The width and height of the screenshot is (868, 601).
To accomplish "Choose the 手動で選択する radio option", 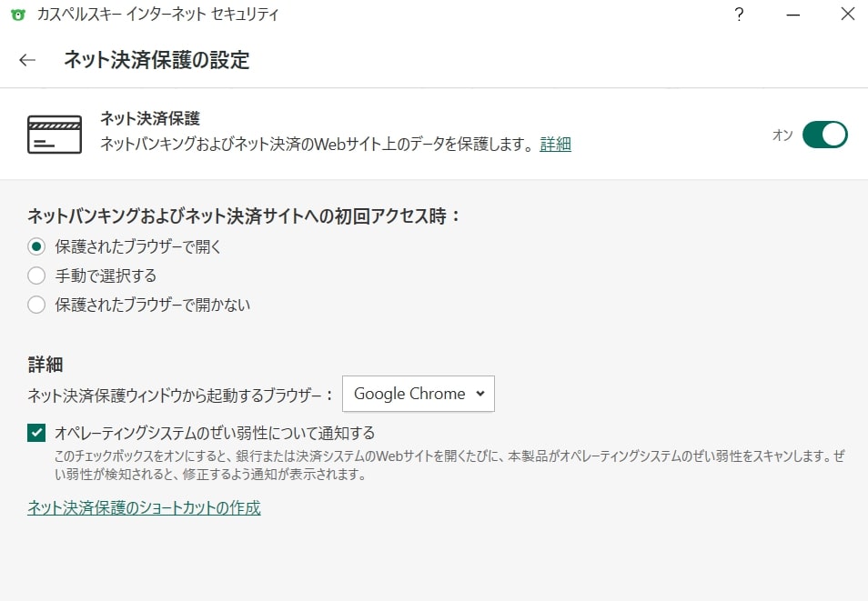I will pos(36,275).
